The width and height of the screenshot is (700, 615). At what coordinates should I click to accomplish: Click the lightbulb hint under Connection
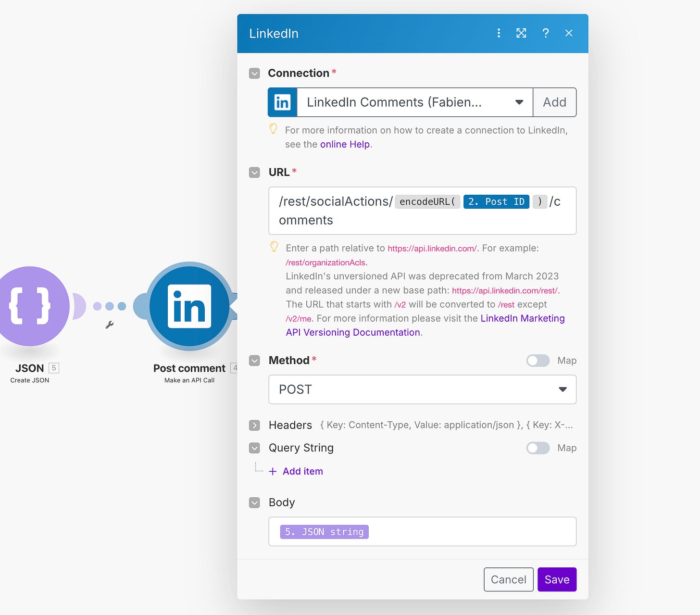pyautogui.click(x=273, y=129)
